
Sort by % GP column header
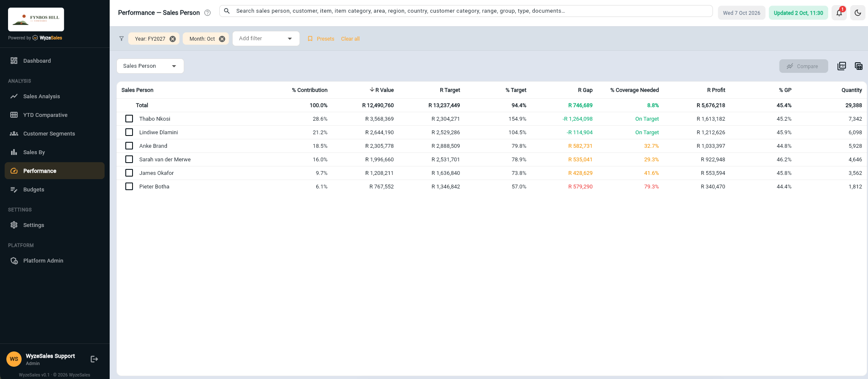[x=785, y=90]
